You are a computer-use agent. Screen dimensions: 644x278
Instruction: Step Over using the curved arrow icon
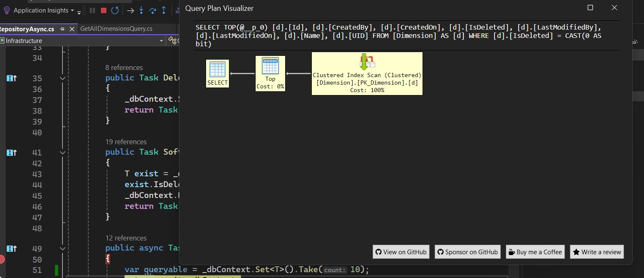pyautogui.click(x=153, y=10)
